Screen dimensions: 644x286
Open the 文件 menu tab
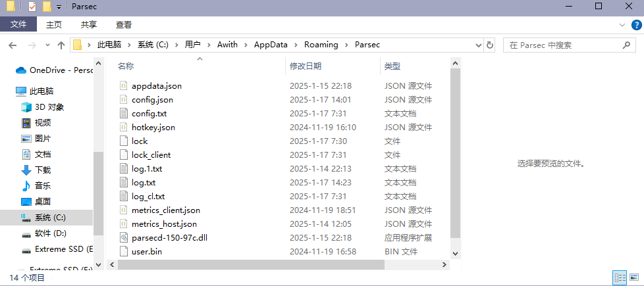tap(18, 24)
